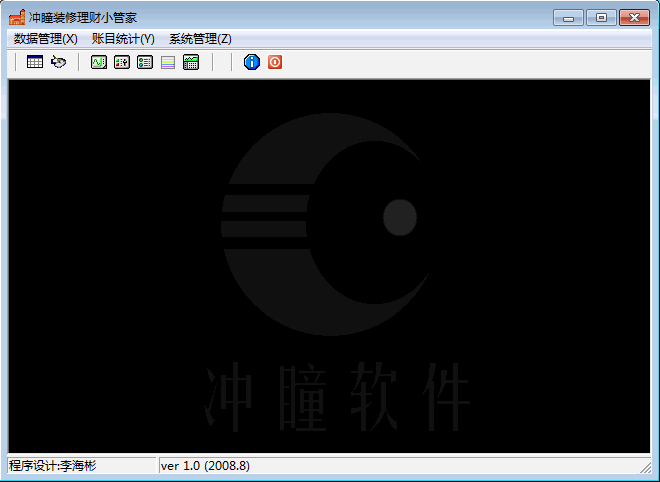Image resolution: width=660 pixels, height=482 pixels.
Task: Click the resize grip in status bar corner
Action: point(645,467)
